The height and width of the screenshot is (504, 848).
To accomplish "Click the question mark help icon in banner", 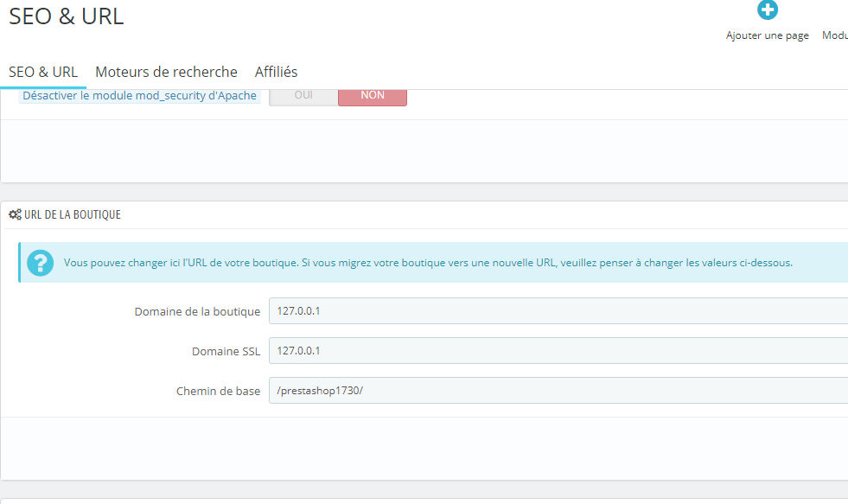I will click(40, 261).
